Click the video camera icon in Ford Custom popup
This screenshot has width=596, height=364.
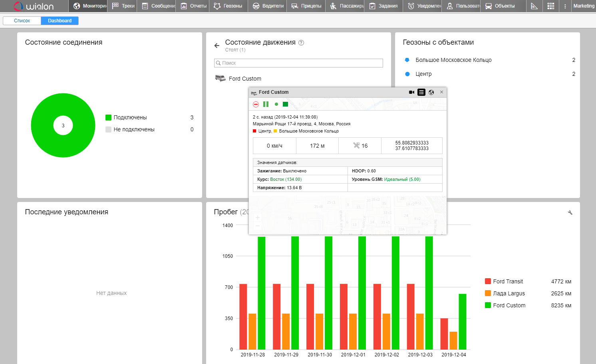(x=411, y=92)
